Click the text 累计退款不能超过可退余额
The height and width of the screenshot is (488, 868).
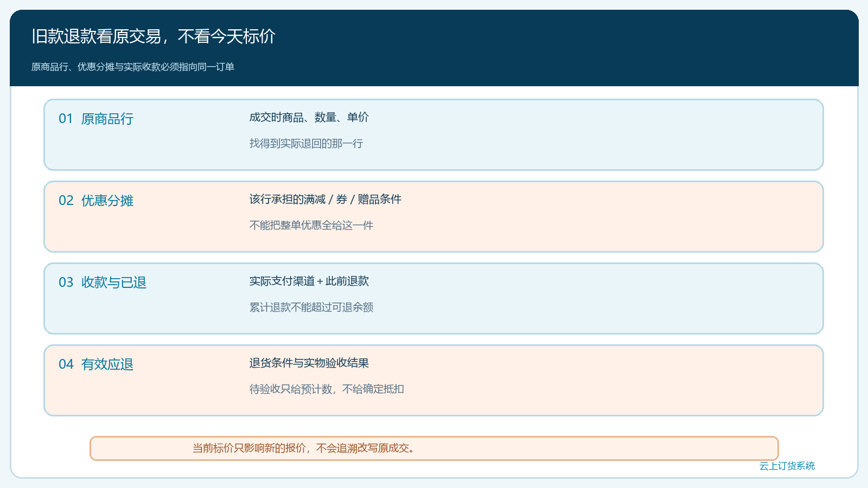(311, 307)
